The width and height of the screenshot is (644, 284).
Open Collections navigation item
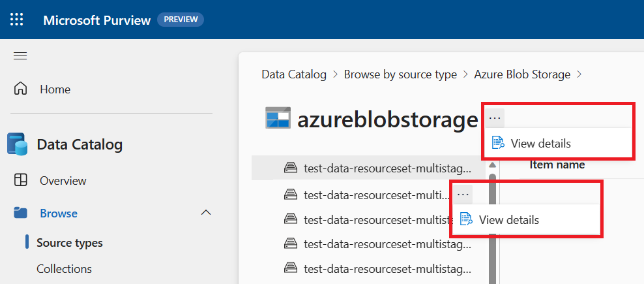click(x=64, y=268)
